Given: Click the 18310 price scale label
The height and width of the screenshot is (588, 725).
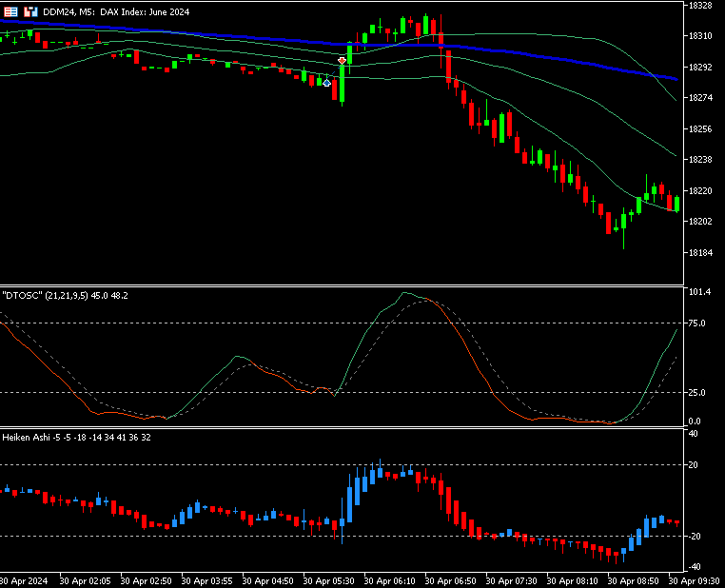Looking at the screenshot, I should pyautogui.click(x=700, y=36).
